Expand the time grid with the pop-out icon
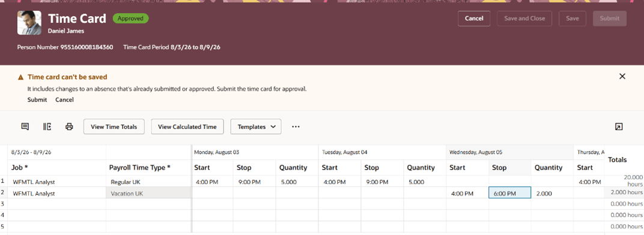The width and height of the screenshot is (644, 235). coord(619,126)
